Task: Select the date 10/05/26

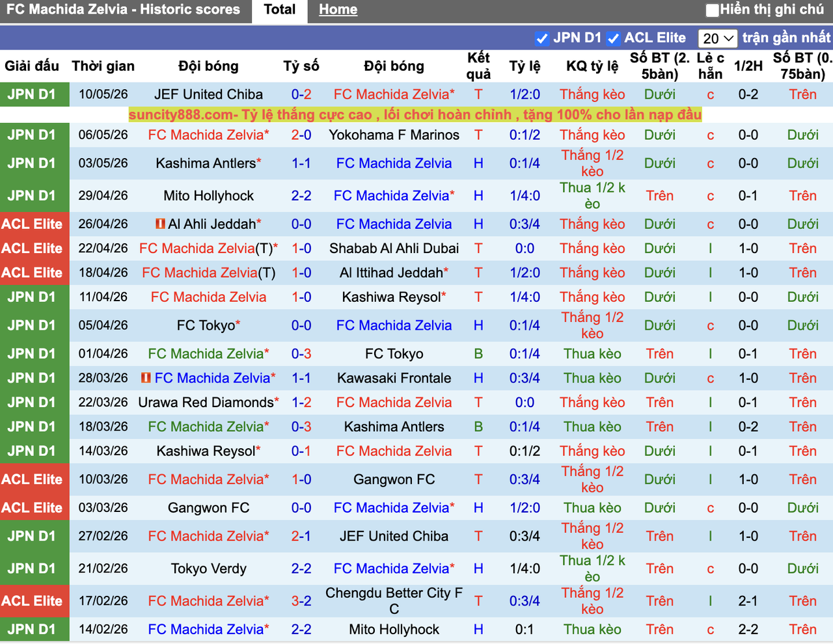Action: coord(103,94)
